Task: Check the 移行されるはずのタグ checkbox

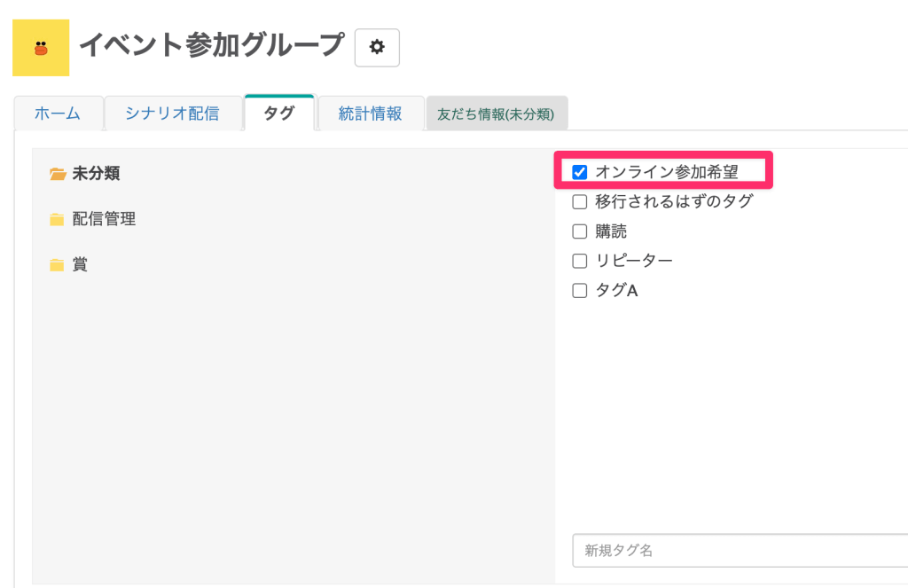Action: coord(580,201)
